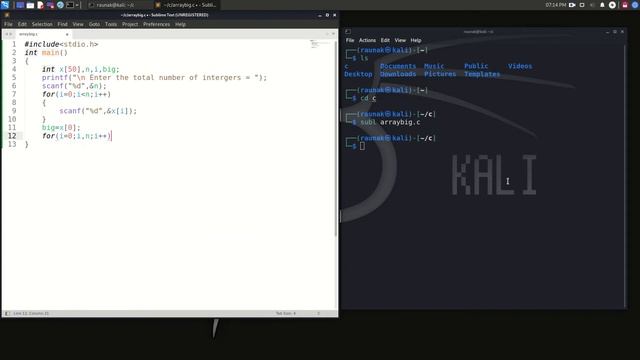The image size is (640, 360).
Task: Click the screen recorder tray icon
Action: 572,5
